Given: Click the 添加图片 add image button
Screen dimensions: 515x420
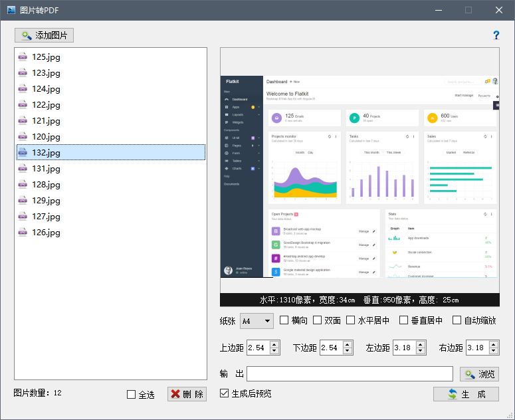Looking at the screenshot, I should tap(44, 35).
